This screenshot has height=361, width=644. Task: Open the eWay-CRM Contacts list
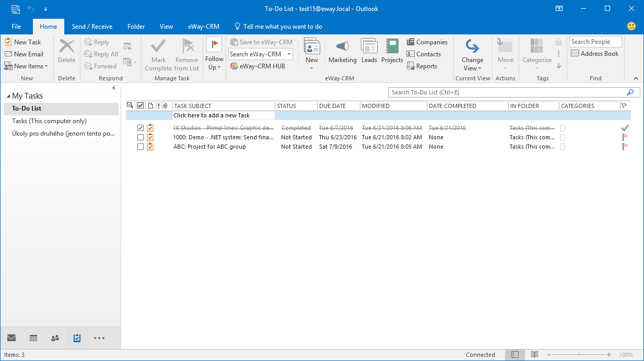point(424,54)
